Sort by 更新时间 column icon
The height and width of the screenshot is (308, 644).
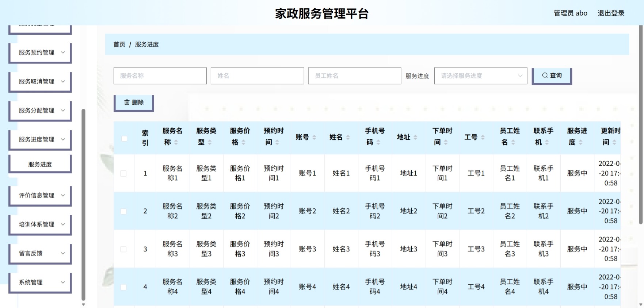pos(614,142)
